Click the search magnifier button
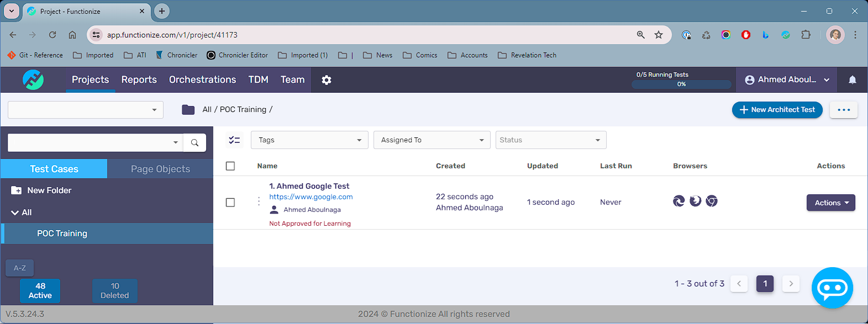This screenshot has width=868, height=324. click(x=194, y=143)
